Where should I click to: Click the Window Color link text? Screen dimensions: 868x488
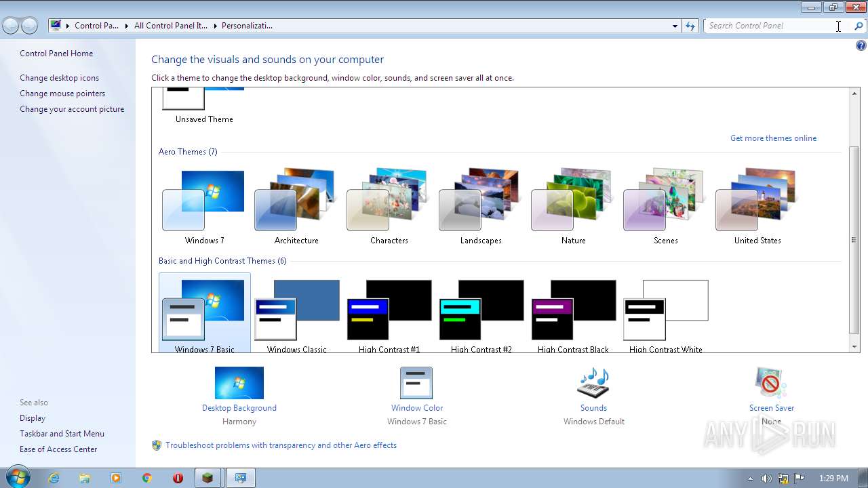point(417,408)
